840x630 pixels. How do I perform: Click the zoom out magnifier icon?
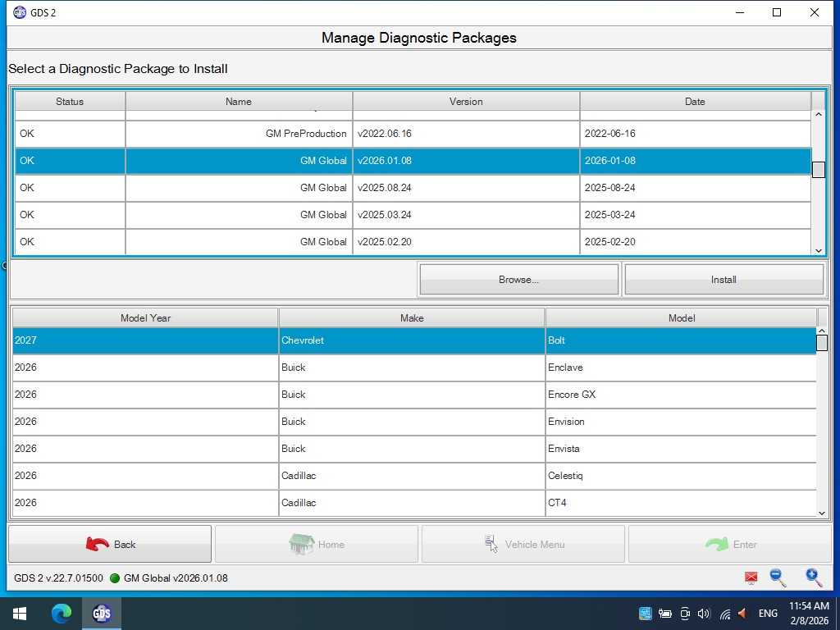(x=778, y=577)
